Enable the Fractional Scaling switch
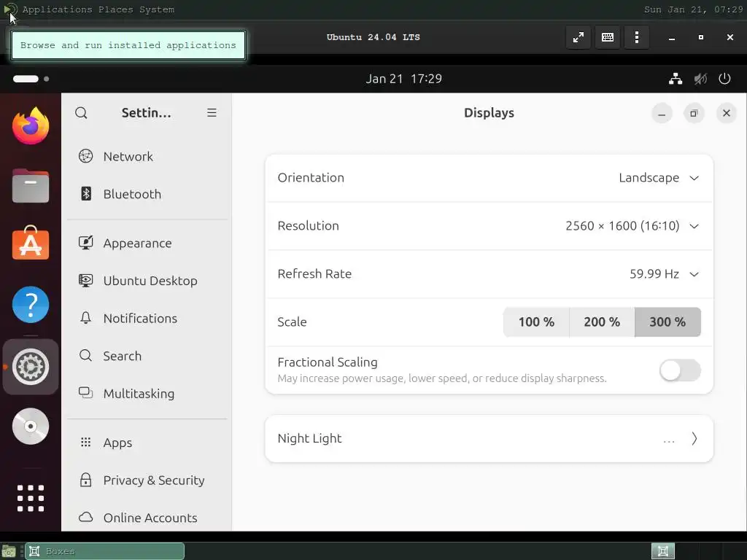 coord(680,370)
